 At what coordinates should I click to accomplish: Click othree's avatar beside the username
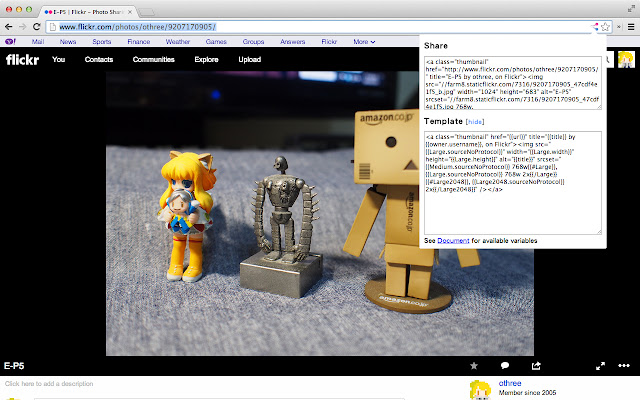[480, 389]
